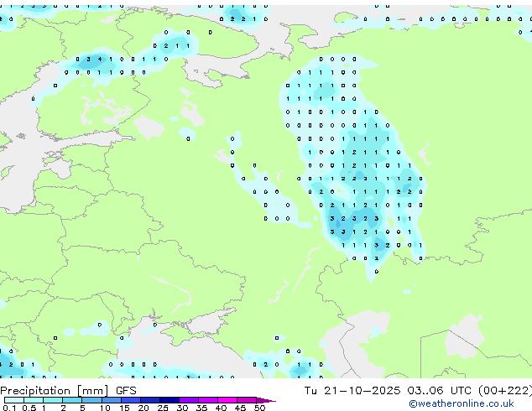532x411 pixels.
Task: Click the '03..06 UTC' time range text
Action: pos(439,391)
